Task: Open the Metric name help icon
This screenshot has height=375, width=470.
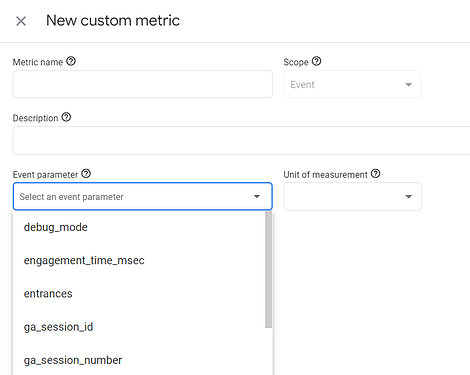Action: point(71,61)
